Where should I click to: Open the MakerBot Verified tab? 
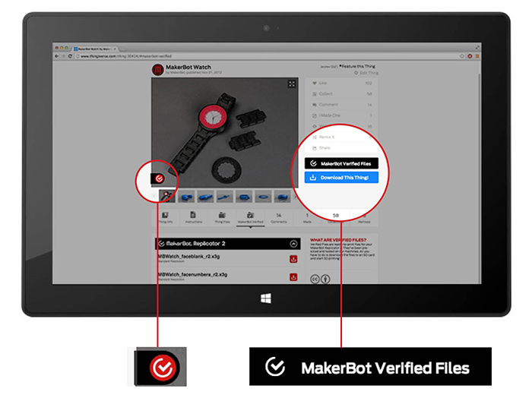(250, 217)
